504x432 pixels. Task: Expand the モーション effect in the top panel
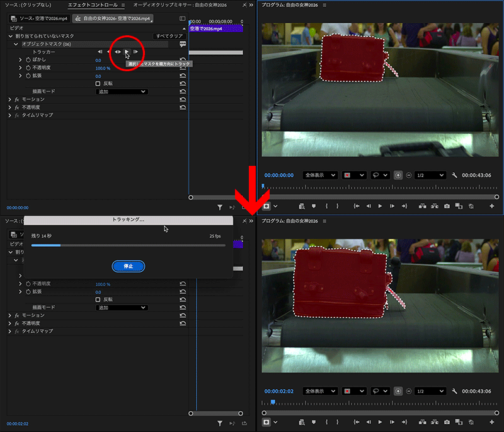[10, 100]
